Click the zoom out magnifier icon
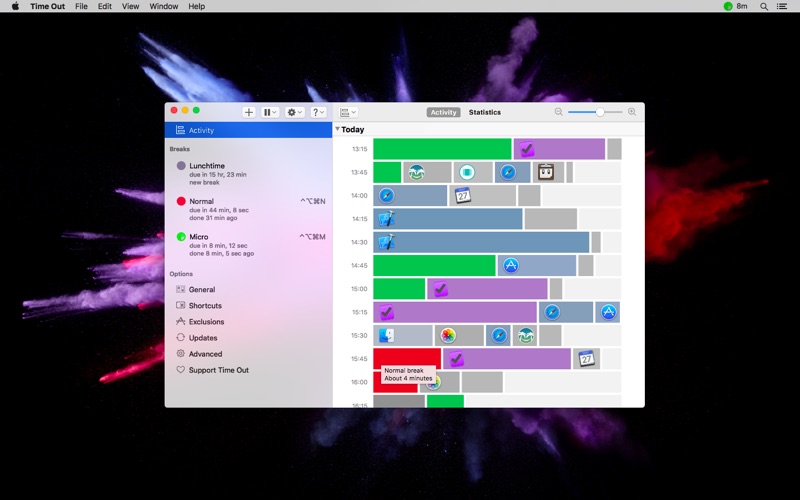Image resolution: width=800 pixels, height=500 pixels. 559,112
